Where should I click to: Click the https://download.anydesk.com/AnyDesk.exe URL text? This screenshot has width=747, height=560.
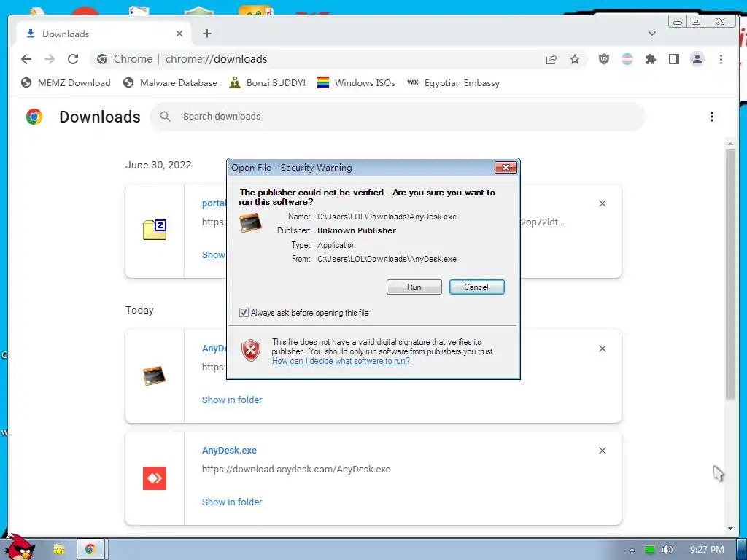point(296,470)
